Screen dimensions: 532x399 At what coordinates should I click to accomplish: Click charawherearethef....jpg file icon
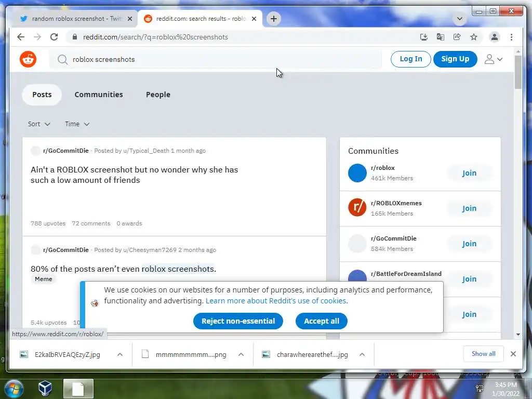266,354
